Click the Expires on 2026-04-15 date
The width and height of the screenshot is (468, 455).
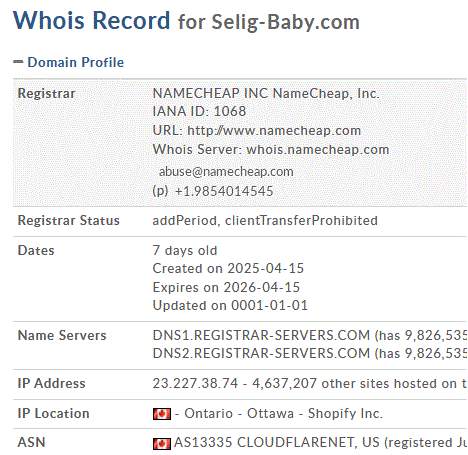point(226,287)
